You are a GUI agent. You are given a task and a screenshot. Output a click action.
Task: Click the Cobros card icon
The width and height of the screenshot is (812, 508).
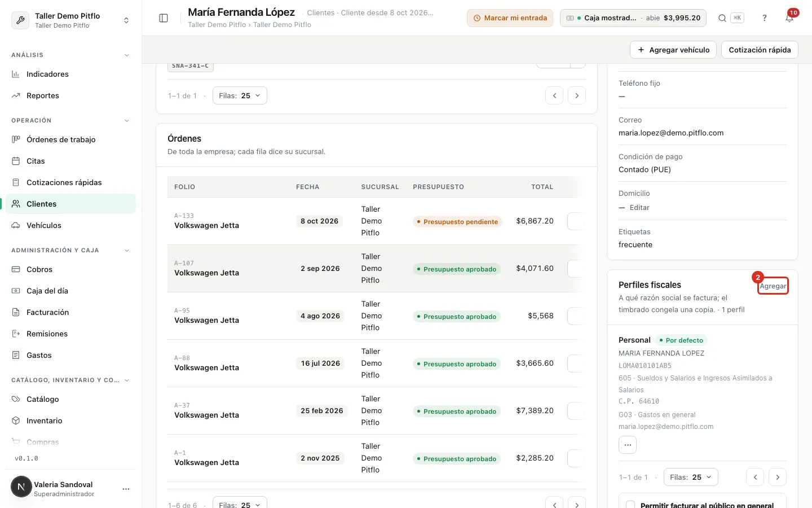[16, 269]
